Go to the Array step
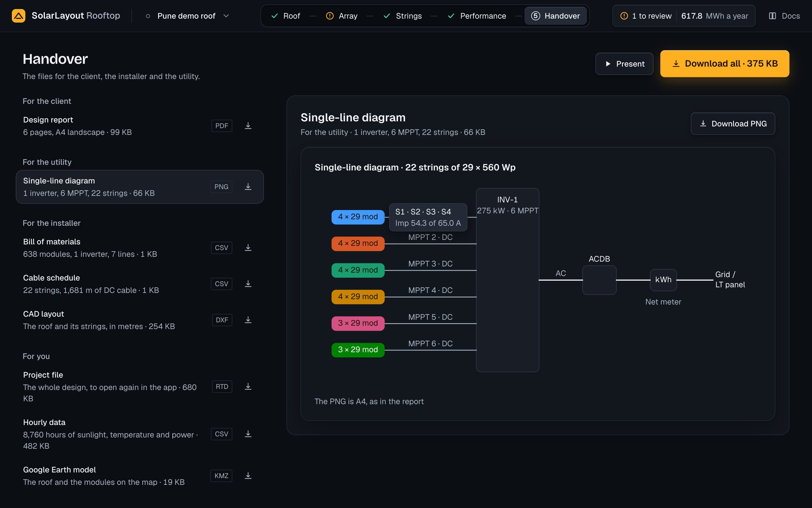812x508 pixels. [342, 16]
